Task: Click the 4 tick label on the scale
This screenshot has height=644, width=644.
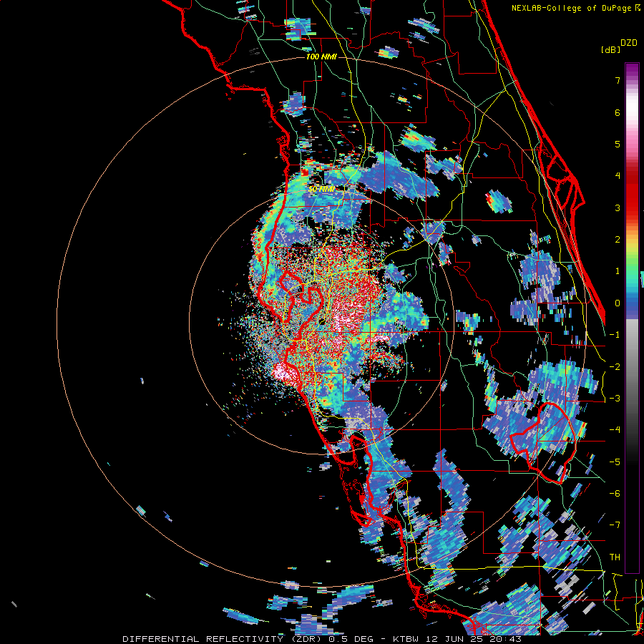Action: click(x=618, y=176)
